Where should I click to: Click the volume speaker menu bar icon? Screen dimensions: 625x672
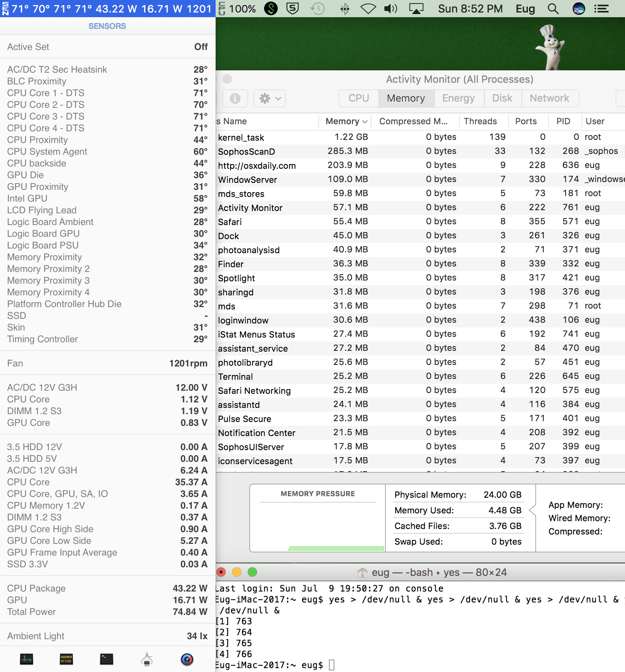pos(391,9)
